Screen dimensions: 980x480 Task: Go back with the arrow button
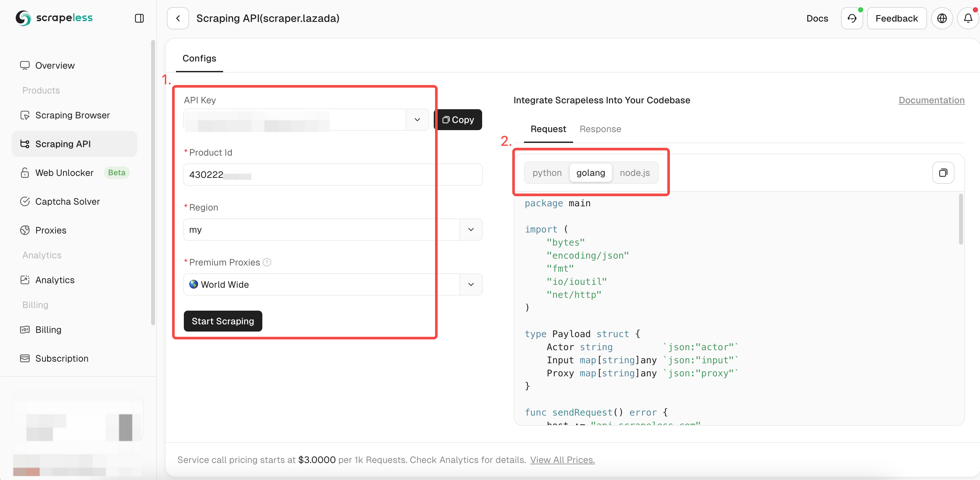pos(178,18)
